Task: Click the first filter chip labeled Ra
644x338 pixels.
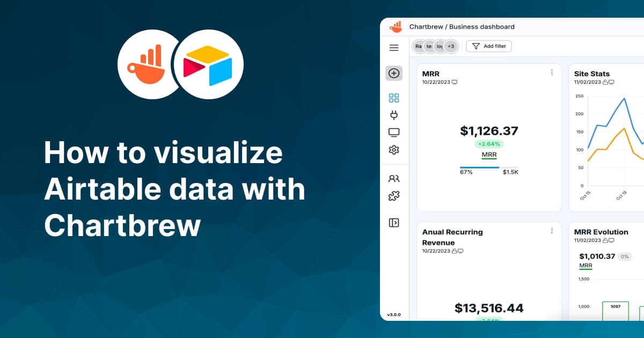Action: pyautogui.click(x=419, y=46)
